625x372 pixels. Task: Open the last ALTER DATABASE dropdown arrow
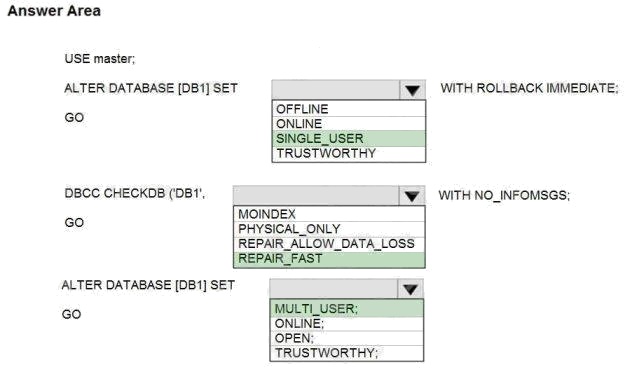coord(410,289)
